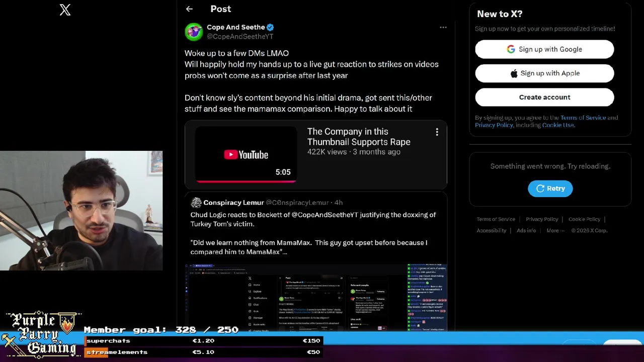Open the footer Cookie Policy link

coord(585,219)
